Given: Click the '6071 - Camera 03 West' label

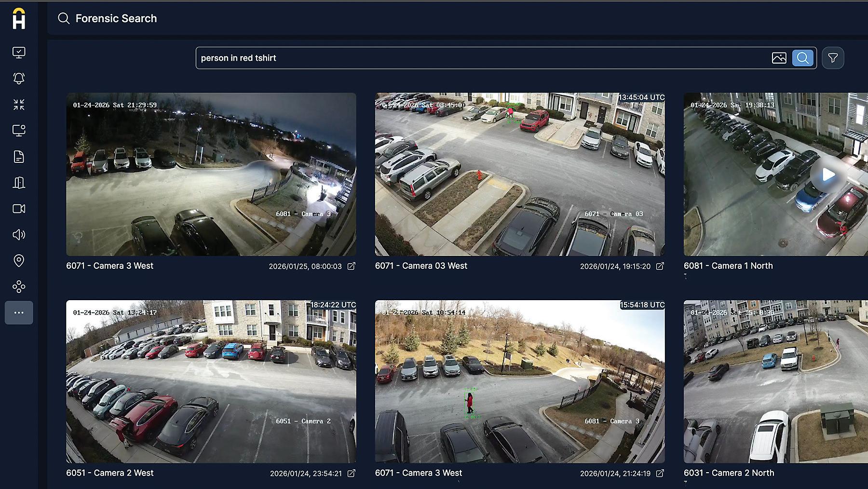Looking at the screenshot, I should point(421,265).
